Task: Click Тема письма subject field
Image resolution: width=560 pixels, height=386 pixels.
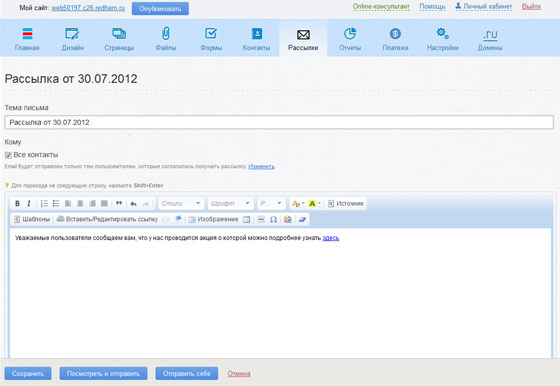Action: [x=279, y=122]
